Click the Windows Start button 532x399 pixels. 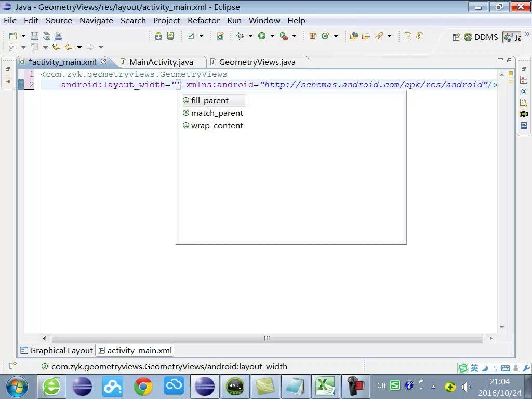17,387
